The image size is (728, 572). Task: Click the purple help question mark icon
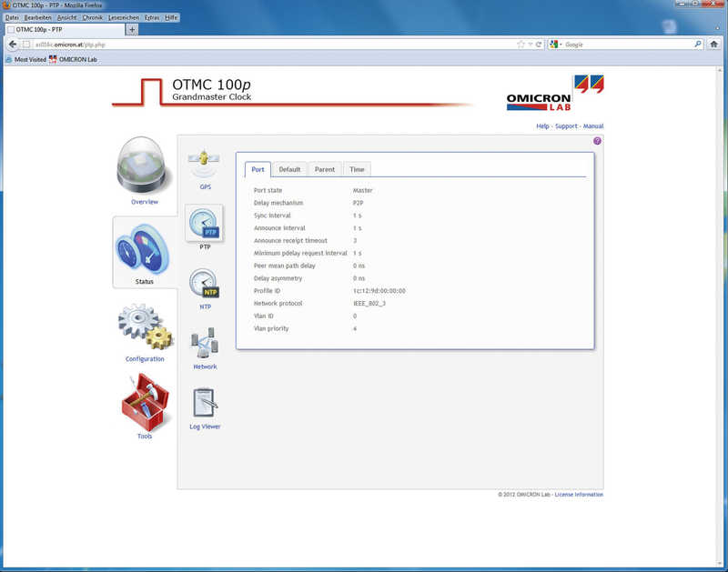click(x=597, y=141)
